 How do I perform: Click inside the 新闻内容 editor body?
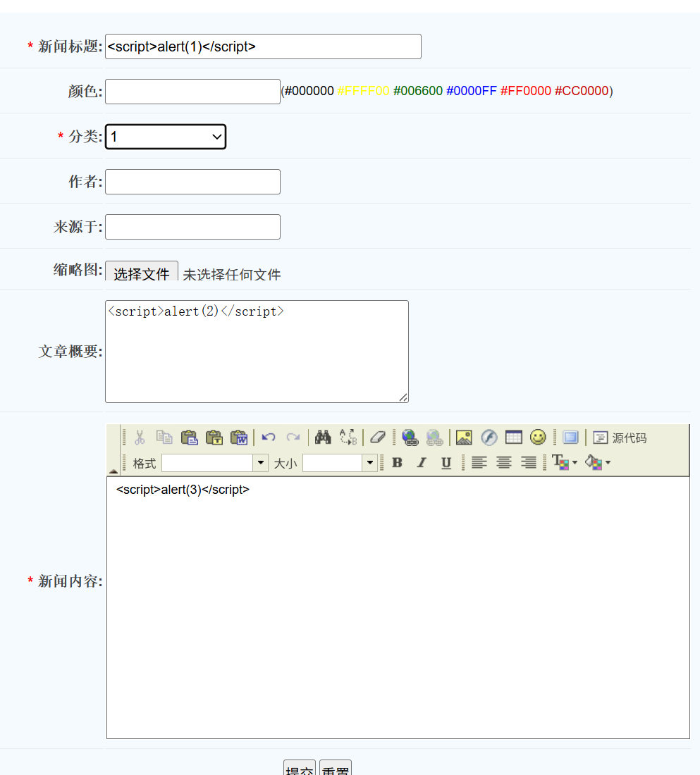(398, 607)
